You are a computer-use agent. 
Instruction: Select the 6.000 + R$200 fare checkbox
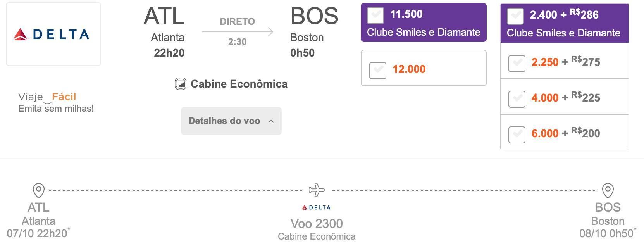click(x=517, y=135)
